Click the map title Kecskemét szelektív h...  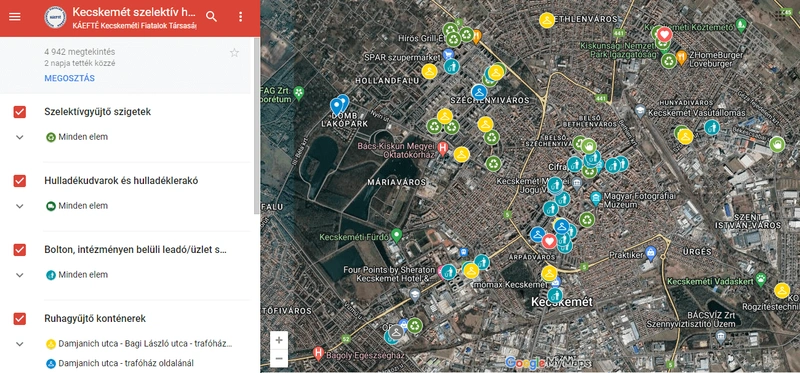pos(134,12)
